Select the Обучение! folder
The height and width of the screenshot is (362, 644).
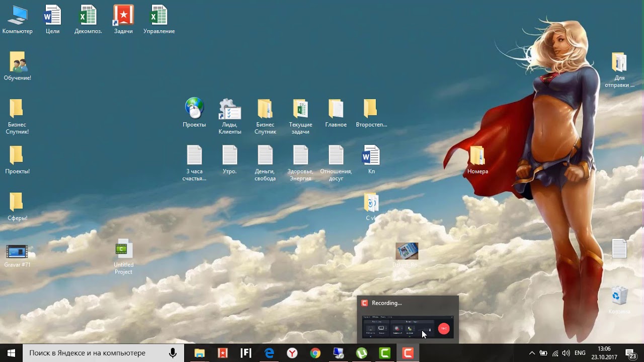(17, 66)
